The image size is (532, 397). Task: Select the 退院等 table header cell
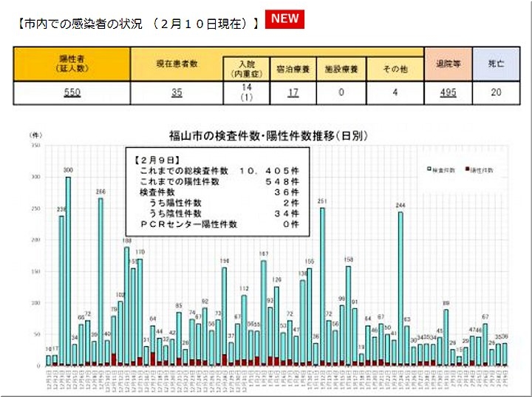click(448, 64)
